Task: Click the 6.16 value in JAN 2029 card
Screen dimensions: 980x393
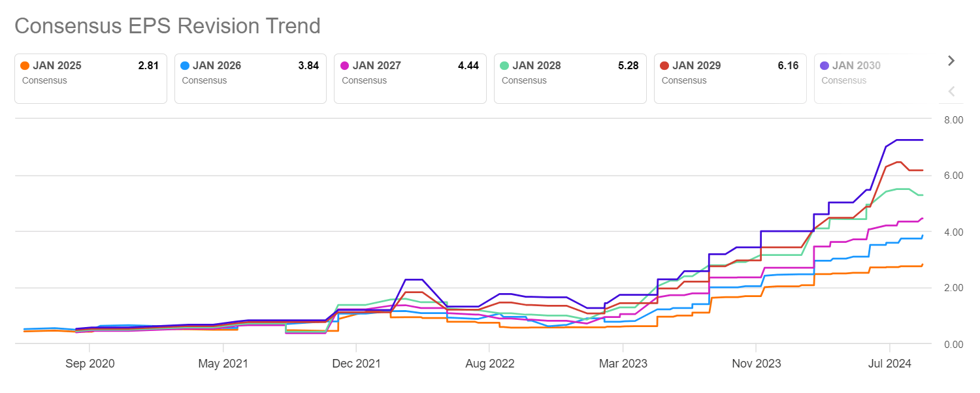Action: click(x=788, y=66)
